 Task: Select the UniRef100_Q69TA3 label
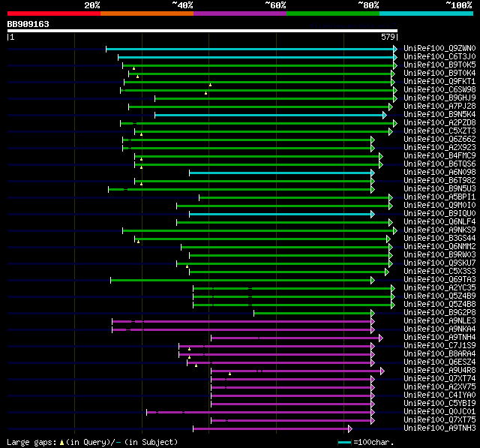click(439, 280)
